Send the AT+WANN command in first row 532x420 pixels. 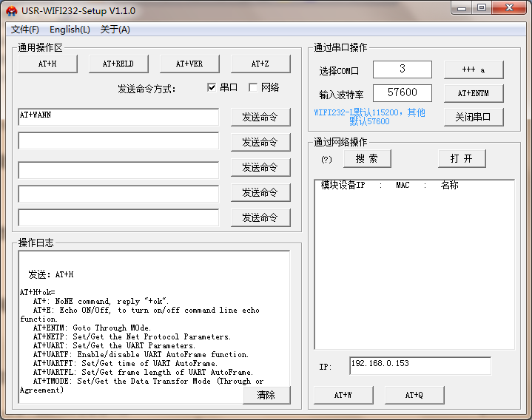tap(260, 117)
